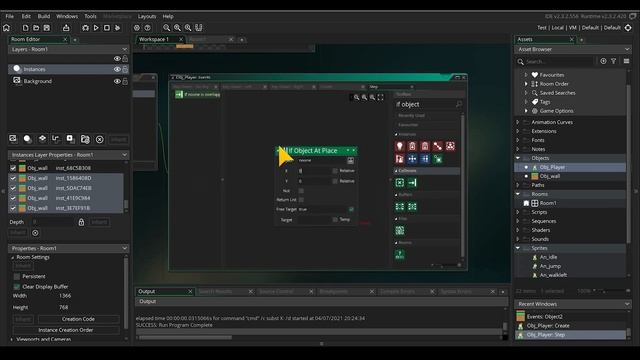Collapse the Layers - Room1 panel
The width and height of the screenshot is (640, 360).
[x=124, y=49]
